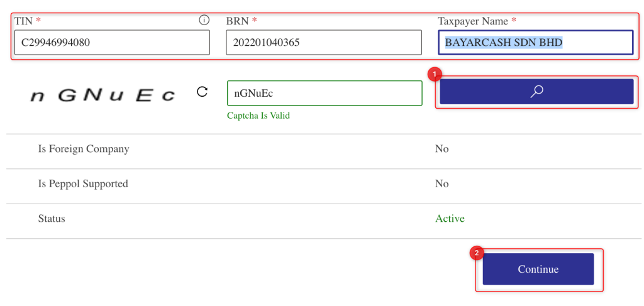This screenshot has width=644, height=306.
Task: Focus the BRN input field
Action: tap(324, 42)
